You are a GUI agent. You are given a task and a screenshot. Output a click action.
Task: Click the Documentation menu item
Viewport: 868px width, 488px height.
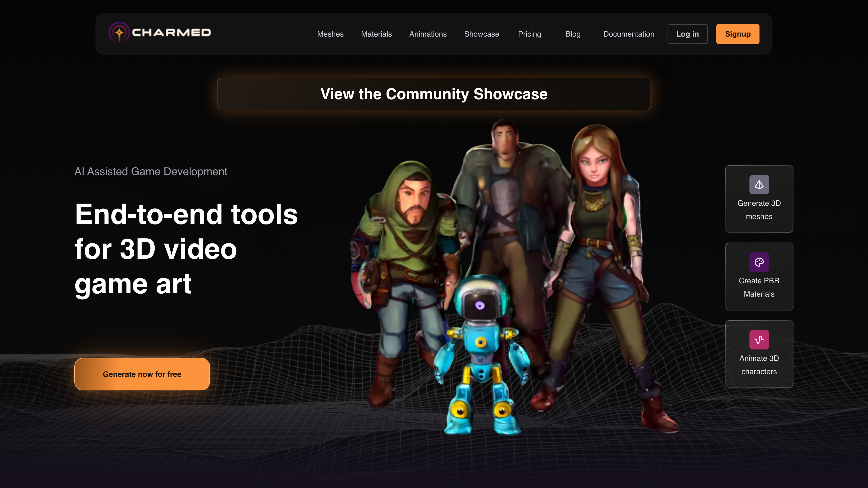coord(628,34)
